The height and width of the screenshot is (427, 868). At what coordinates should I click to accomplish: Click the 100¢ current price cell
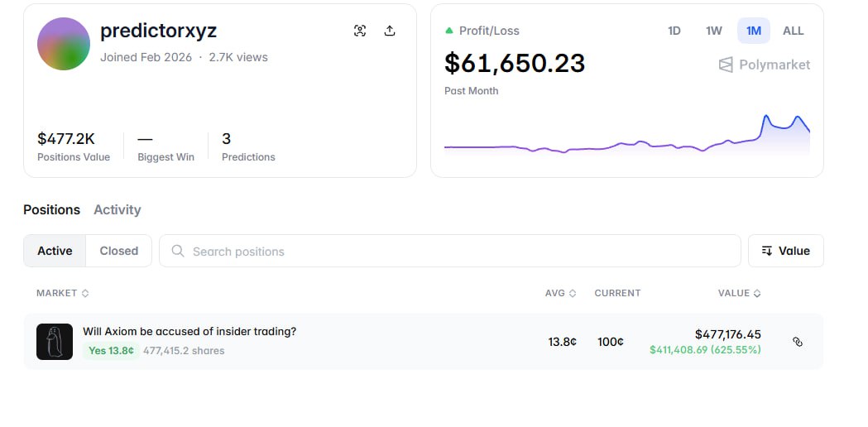click(611, 343)
